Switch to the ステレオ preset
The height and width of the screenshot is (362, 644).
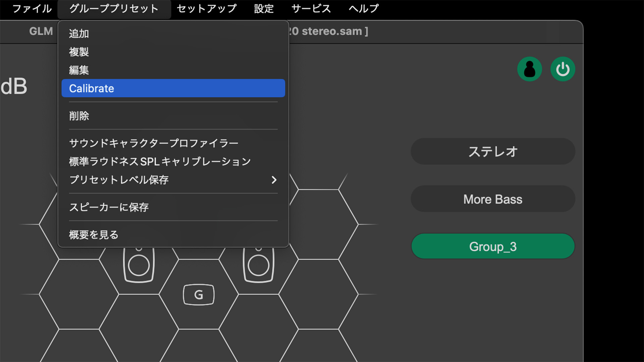coord(493,152)
